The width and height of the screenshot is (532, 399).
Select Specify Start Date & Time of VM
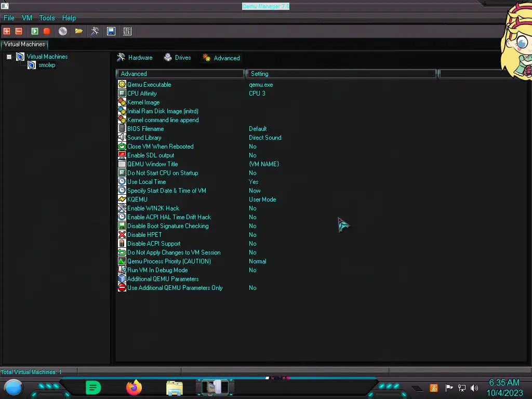click(x=167, y=190)
